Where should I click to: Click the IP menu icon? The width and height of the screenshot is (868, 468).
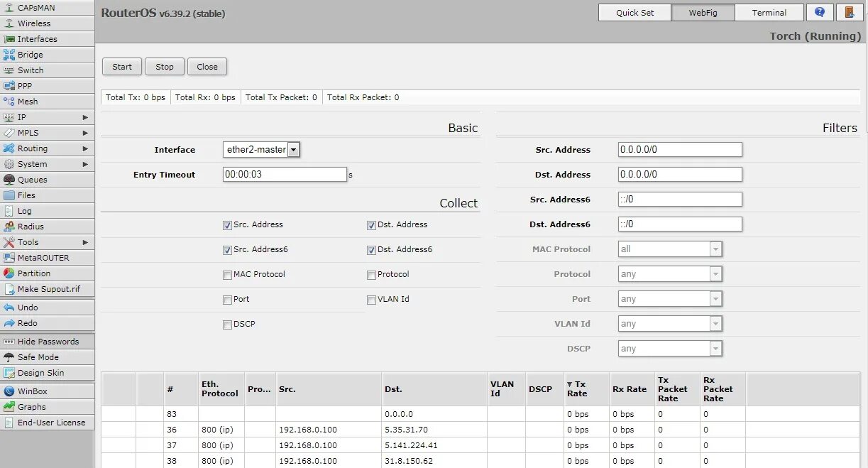pyautogui.click(x=9, y=117)
